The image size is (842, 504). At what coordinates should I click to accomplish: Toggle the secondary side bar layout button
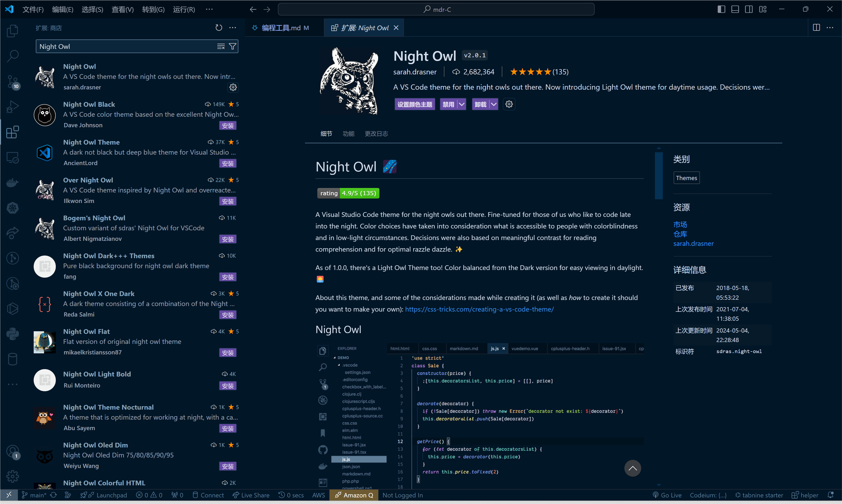(749, 9)
